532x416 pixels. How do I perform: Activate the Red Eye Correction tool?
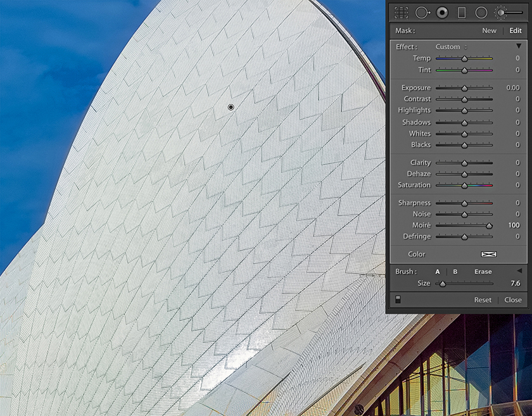point(441,12)
